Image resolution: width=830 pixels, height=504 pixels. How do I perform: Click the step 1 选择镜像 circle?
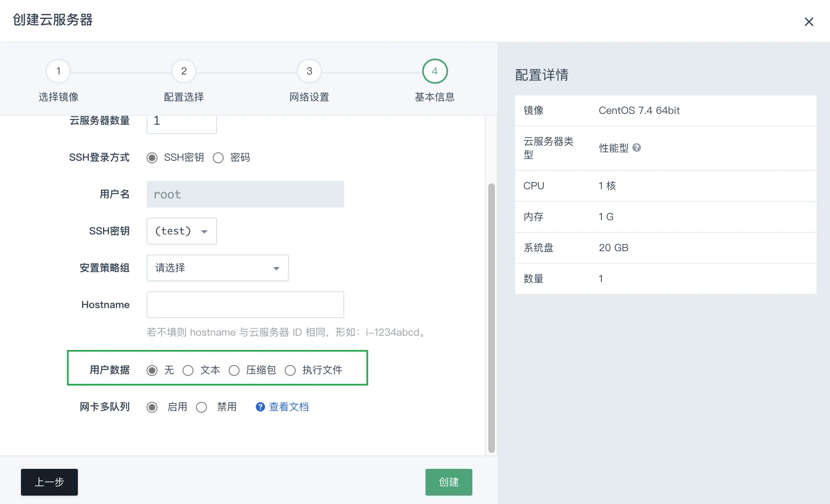pyautogui.click(x=58, y=71)
